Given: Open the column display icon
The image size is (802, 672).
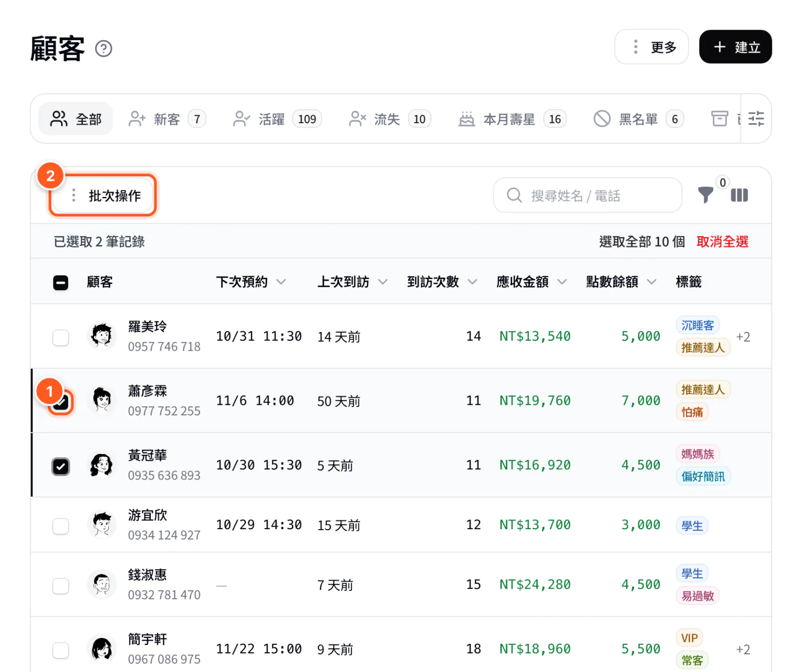Looking at the screenshot, I should point(739,195).
